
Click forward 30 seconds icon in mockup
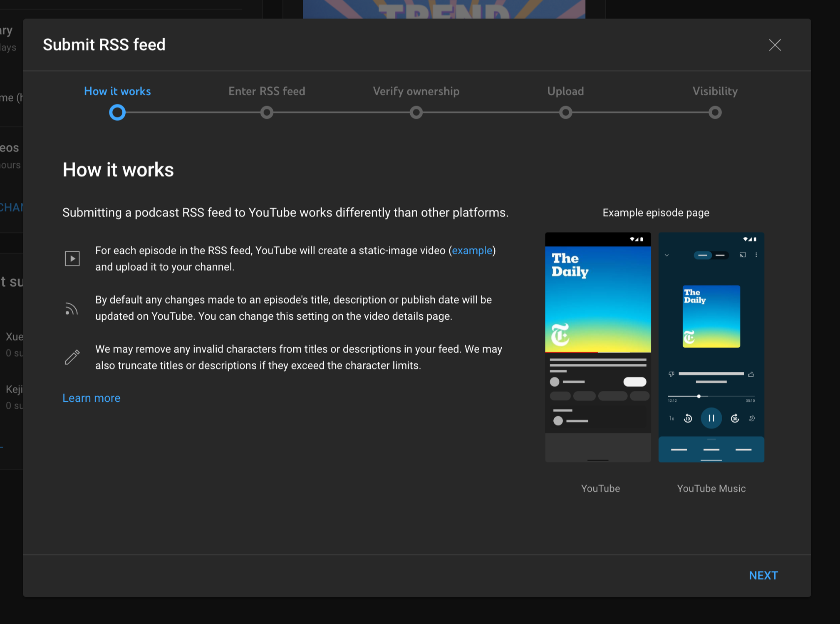(x=735, y=418)
